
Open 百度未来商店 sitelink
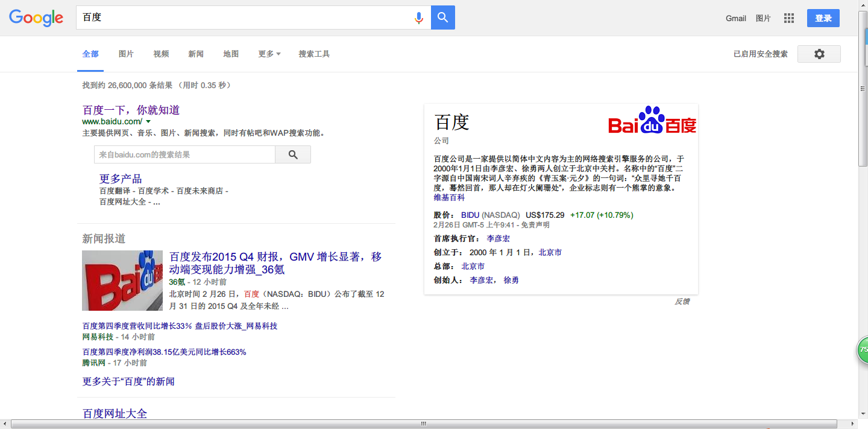pos(200,191)
